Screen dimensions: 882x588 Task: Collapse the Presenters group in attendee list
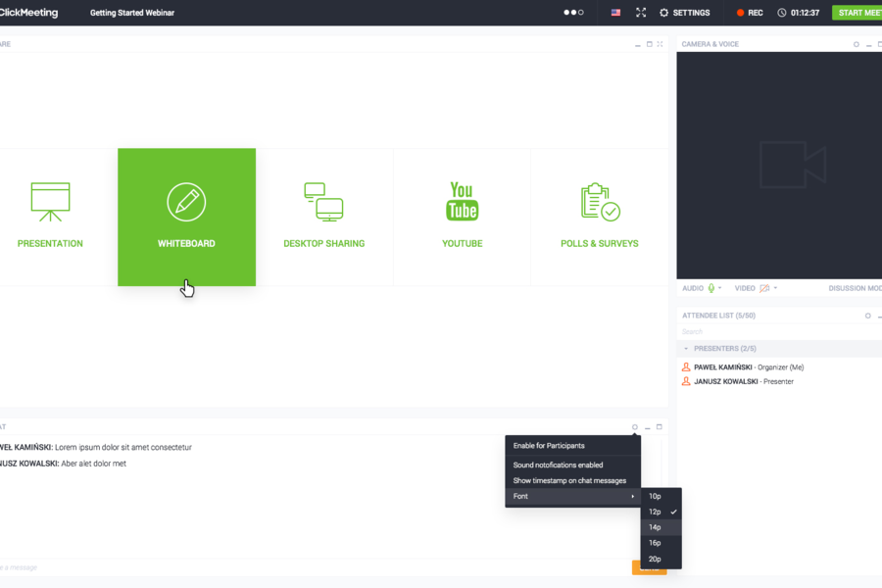coord(686,349)
